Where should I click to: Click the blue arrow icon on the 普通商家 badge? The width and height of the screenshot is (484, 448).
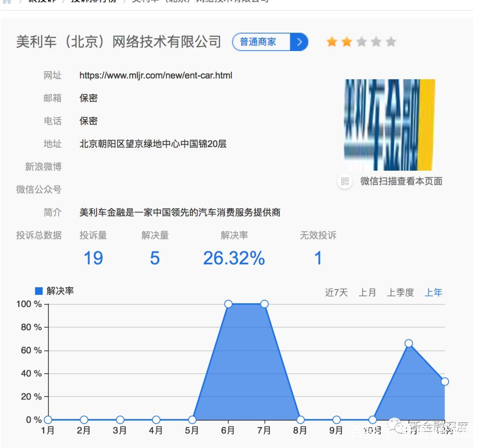299,42
